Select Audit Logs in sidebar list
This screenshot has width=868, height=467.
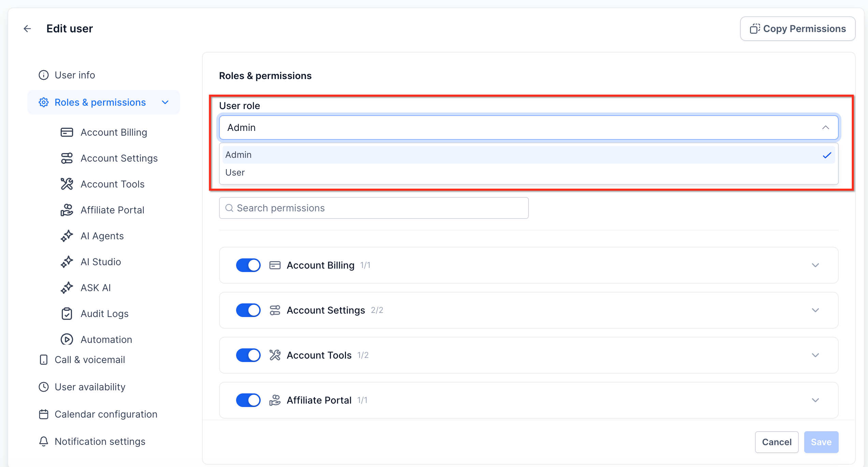[x=104, y=314]
